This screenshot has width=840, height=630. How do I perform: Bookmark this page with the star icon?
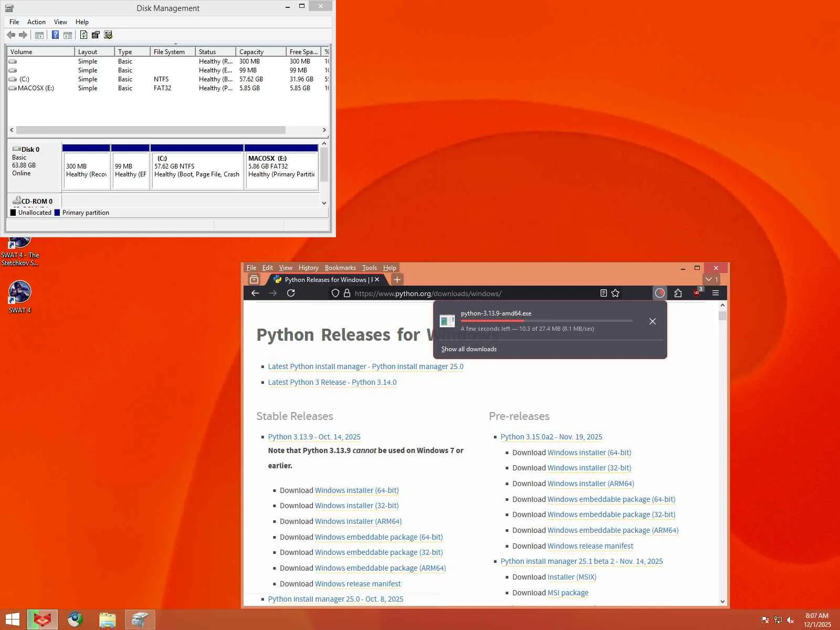[x=615, y=293]
